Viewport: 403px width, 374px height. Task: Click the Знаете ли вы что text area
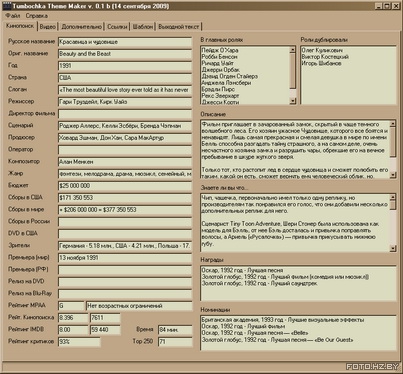tap(295, 223)
